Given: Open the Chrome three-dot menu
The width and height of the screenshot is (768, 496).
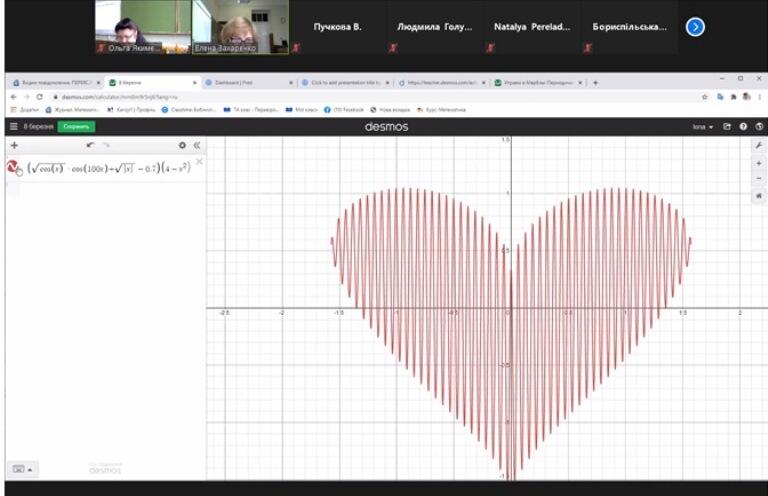Looking at the screenshot, I should 760,97.
